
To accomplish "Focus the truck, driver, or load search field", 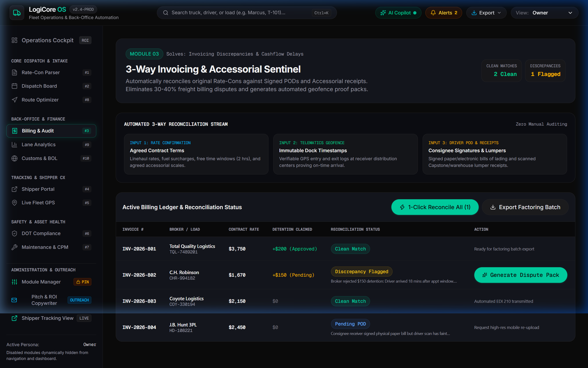I will click(247, 13).
